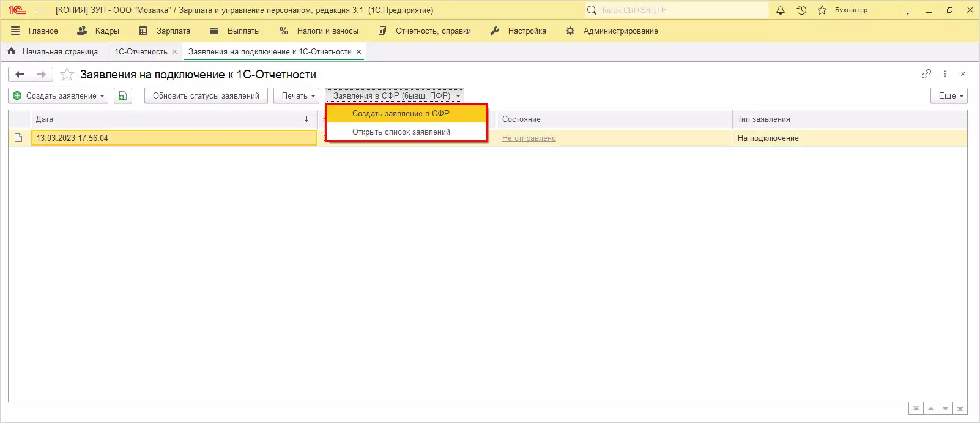Open the Отчетность, справки section
The width and height of the screenshot is (980, 423).
coord(425,31)
